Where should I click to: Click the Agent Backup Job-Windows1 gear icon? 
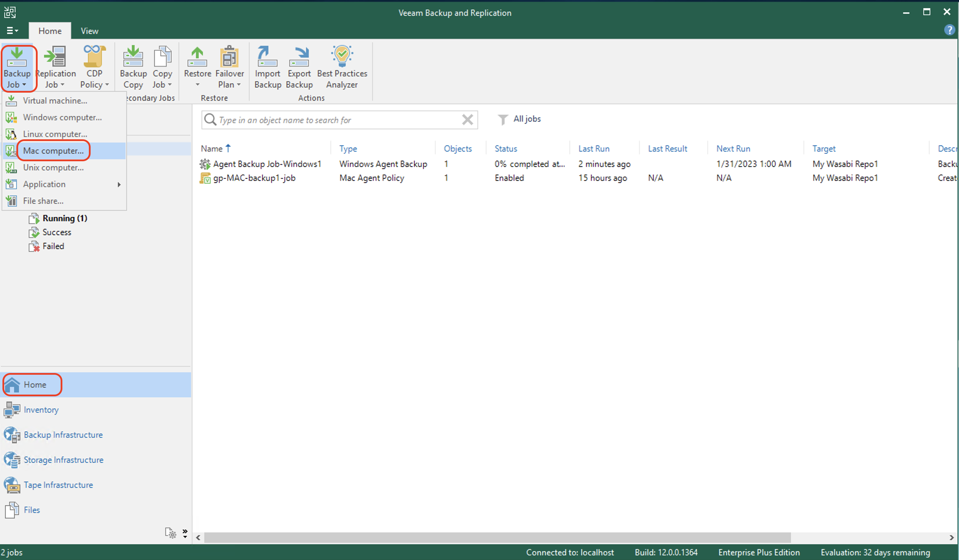point(205,164)
